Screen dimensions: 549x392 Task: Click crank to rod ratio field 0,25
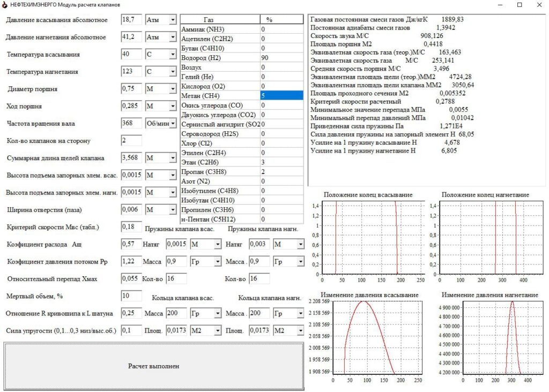tap(131, 313)
